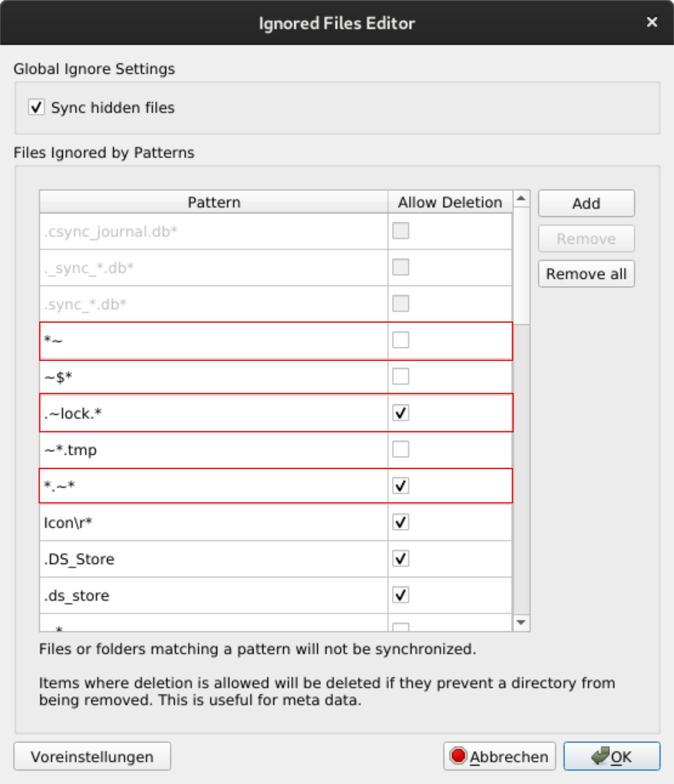Click the green OK arrow icon

[600, 756]
